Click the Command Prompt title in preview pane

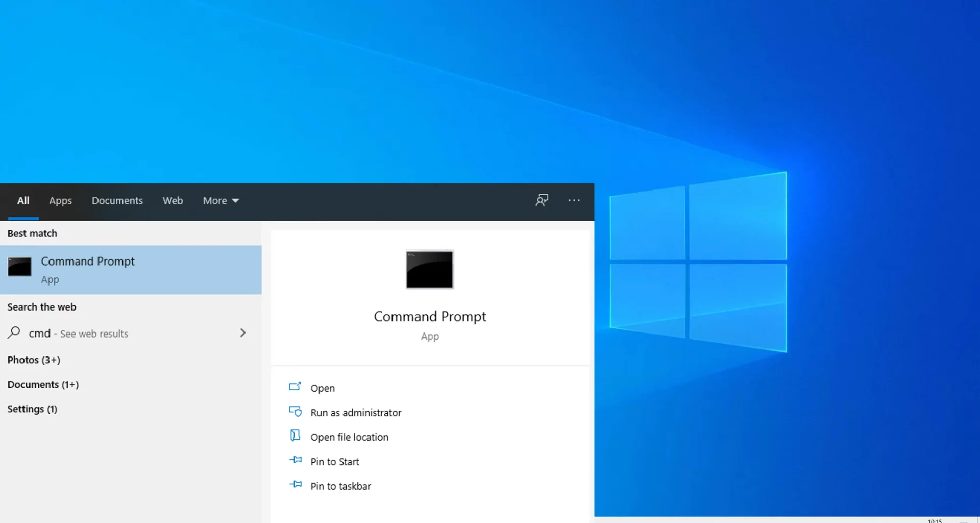point(430,317)
